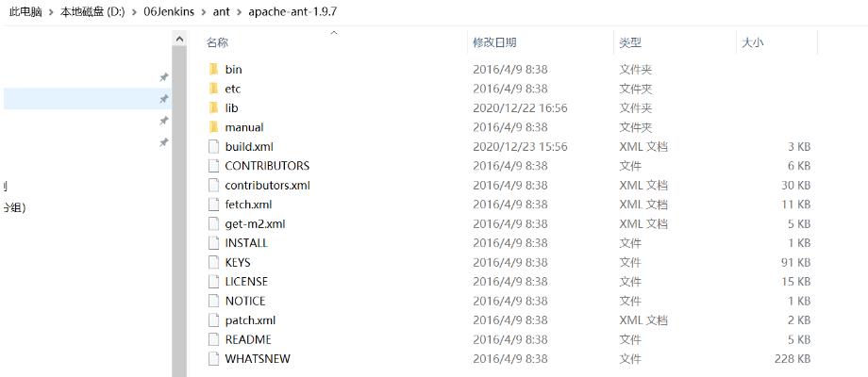Select the lib folder name
The width and height of the screenshot is (868, 377).
tap(231, 107)
